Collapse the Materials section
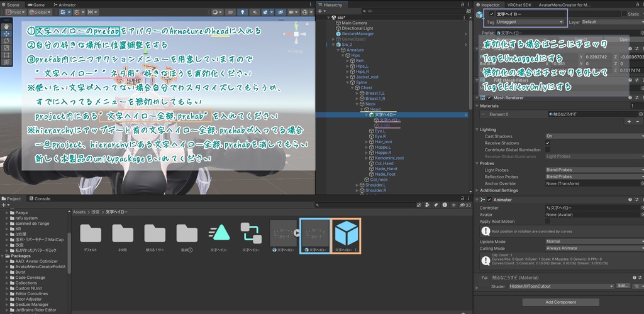 tap(477, 106)
